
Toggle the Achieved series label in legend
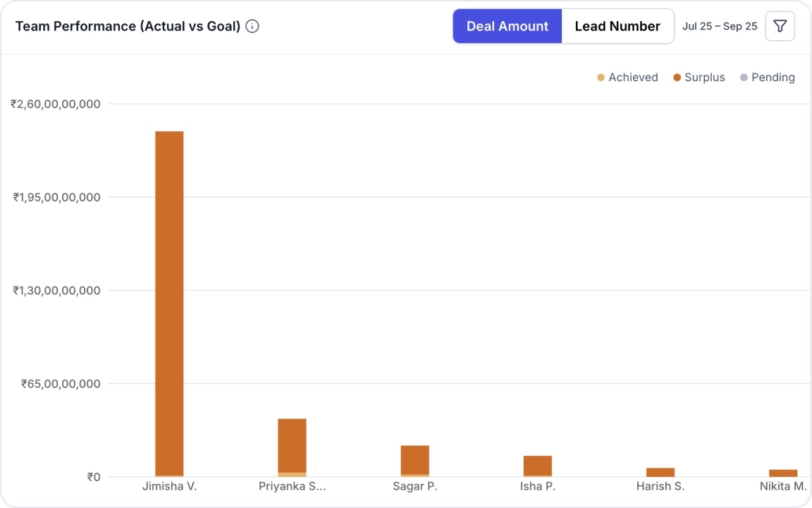coord(633,78)
